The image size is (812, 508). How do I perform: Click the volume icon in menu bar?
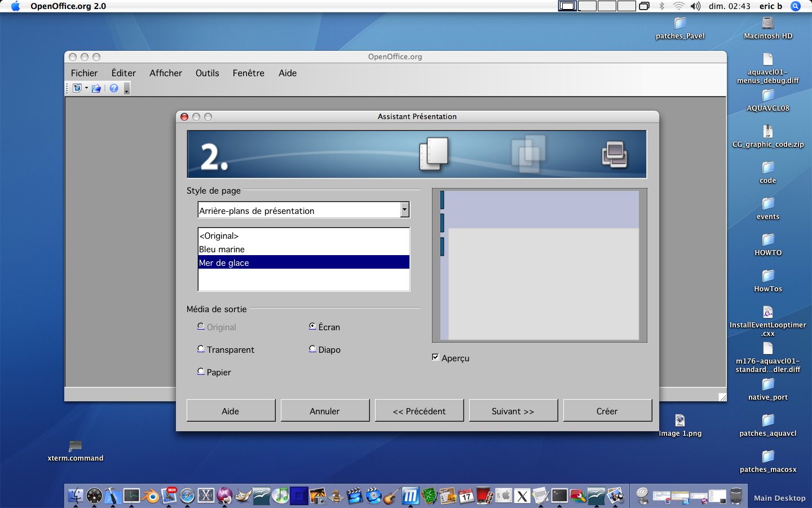pos(695,6)
